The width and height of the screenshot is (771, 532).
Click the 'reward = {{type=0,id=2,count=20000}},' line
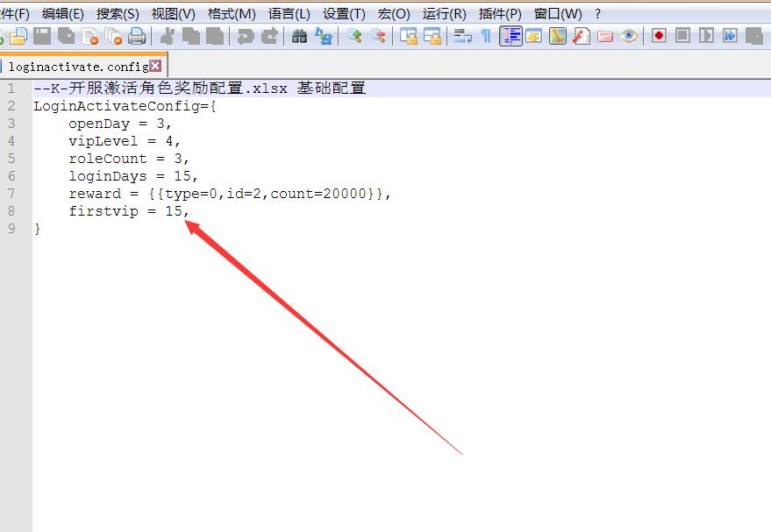[x=230, y=194]
